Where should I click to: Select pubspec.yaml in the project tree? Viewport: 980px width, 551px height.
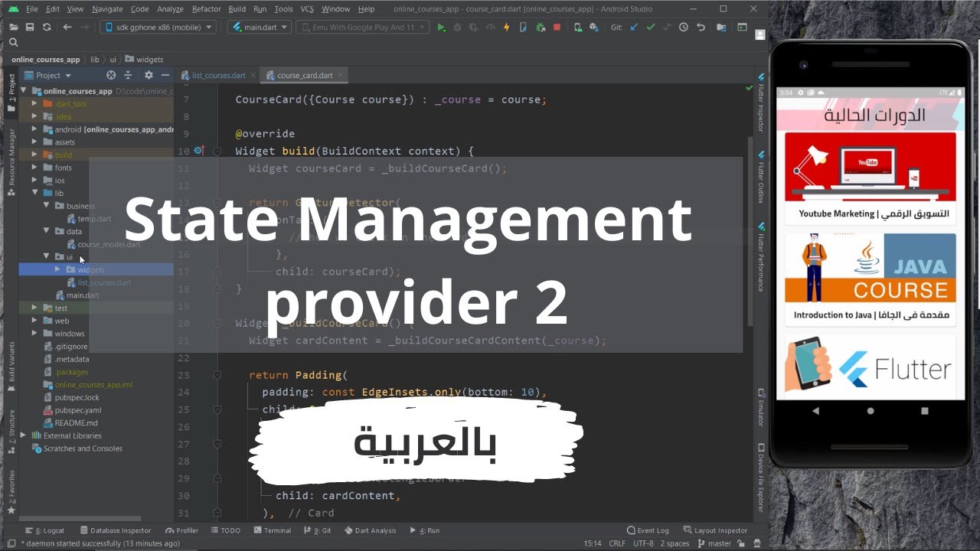click(x=77, y=410)
